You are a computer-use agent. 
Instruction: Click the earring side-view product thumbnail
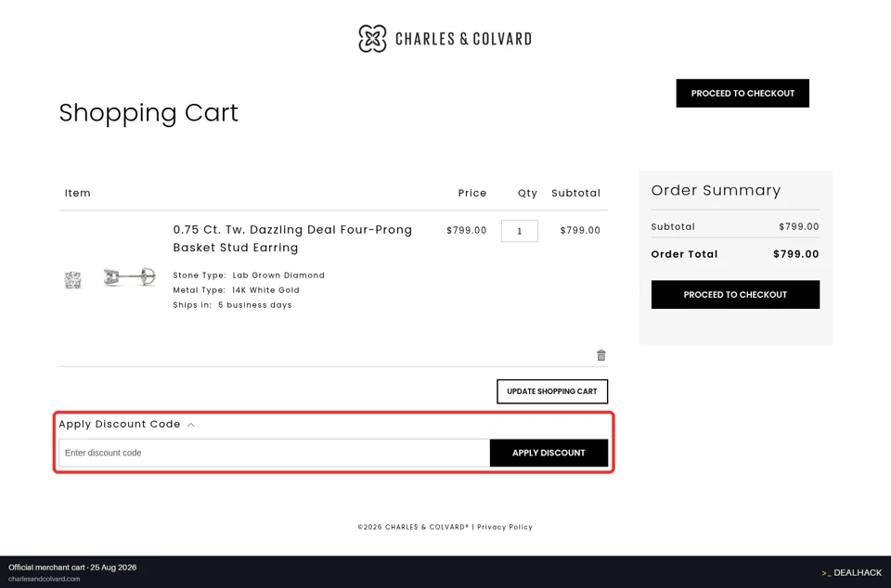pos(130,277)
